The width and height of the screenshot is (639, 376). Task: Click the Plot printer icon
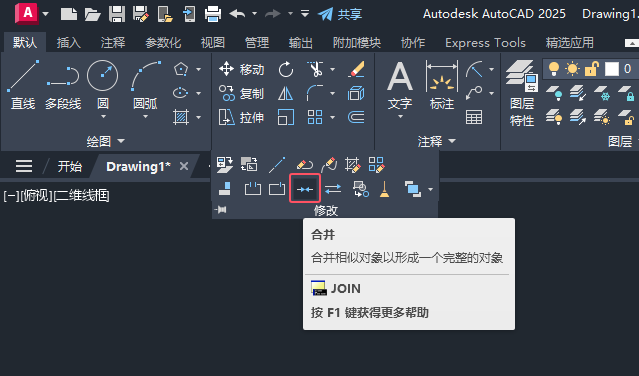(213, 14)
